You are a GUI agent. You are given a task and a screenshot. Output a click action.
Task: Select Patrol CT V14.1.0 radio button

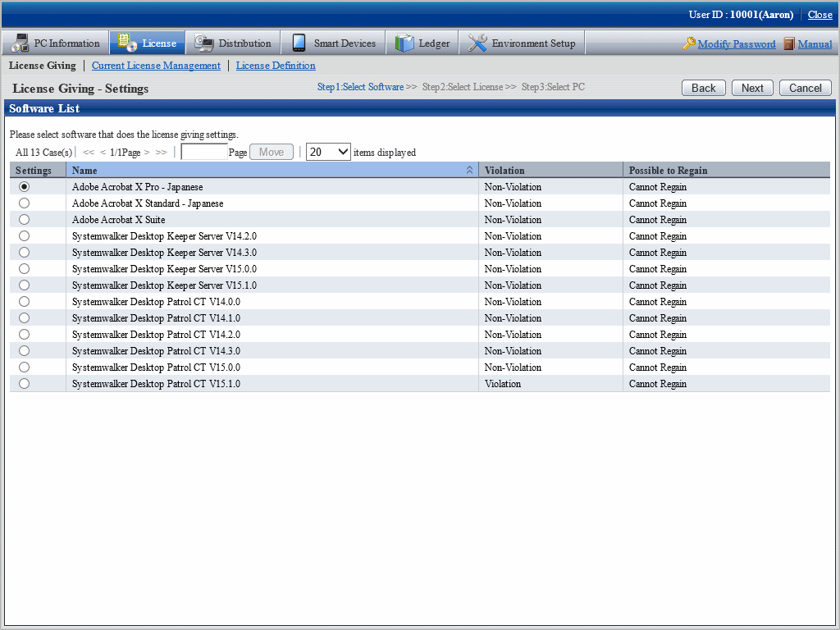point(24,318)
